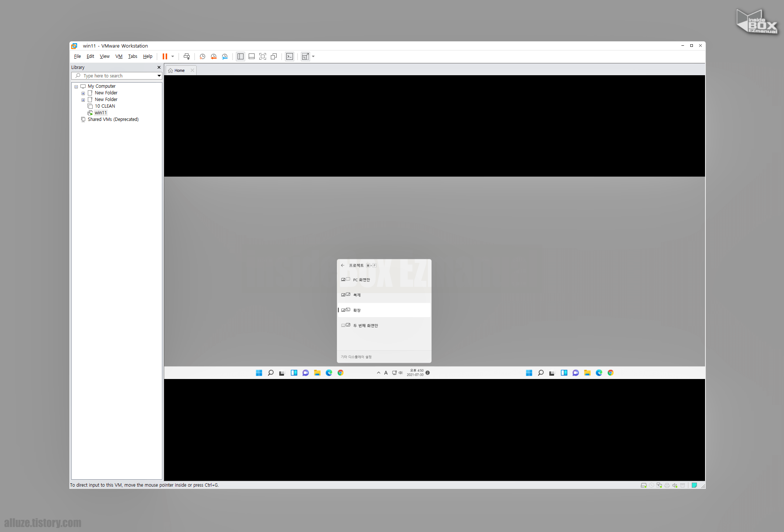The height and width of the screenshot is (532, 784).
Task: Click Send Ctrl+Alt+Del toolbar icon
Action: coord(187,56)
